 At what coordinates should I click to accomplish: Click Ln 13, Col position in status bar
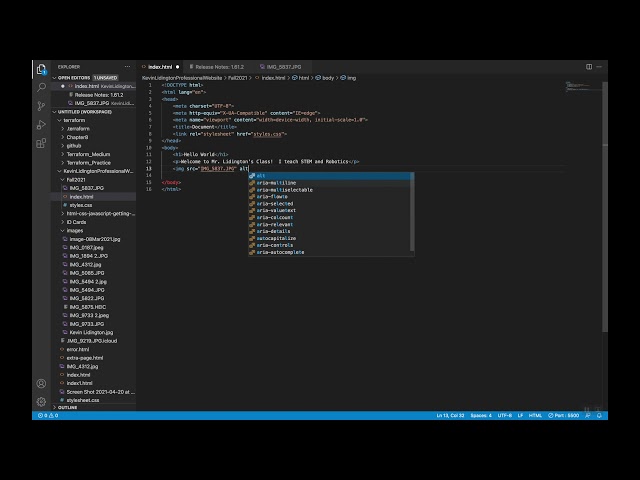pos(450,416)
